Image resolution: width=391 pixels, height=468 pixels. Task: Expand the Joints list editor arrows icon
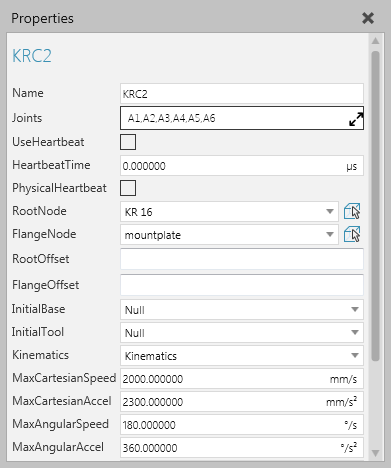pos(356,119)
